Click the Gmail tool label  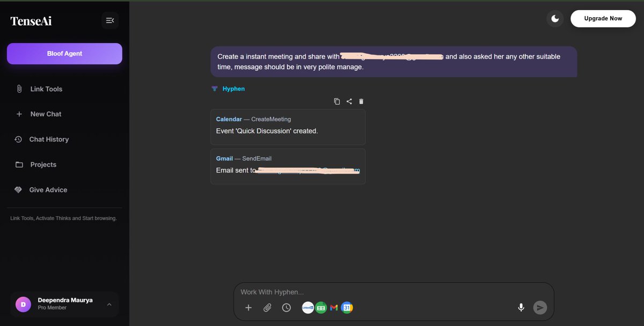(x=224, y=159)
